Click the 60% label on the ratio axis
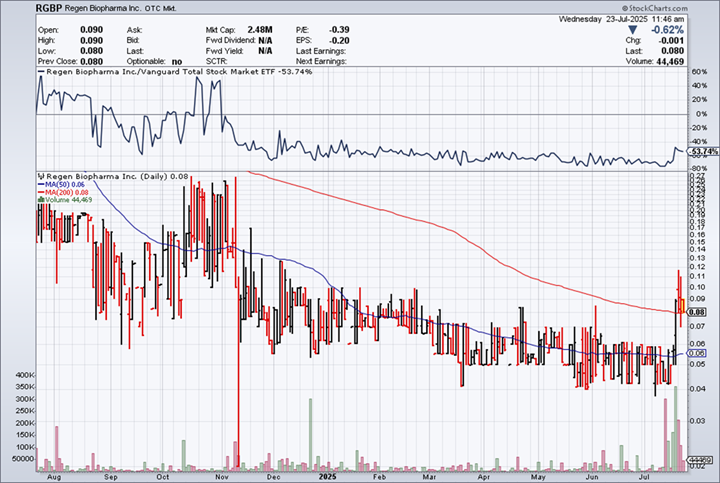Viewport: 720px width, 483px height. pos(699,72)
